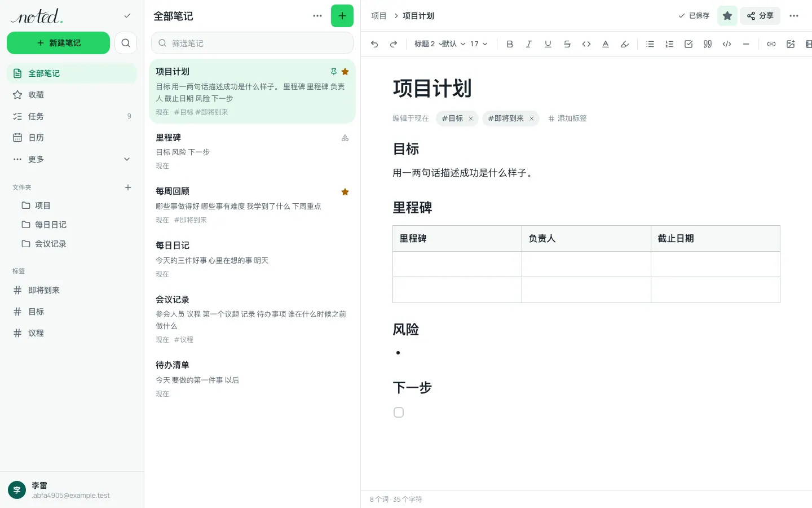Insert a code block
Screen dimensions: 812x508
pyautogui.click(x=727, y=44)
